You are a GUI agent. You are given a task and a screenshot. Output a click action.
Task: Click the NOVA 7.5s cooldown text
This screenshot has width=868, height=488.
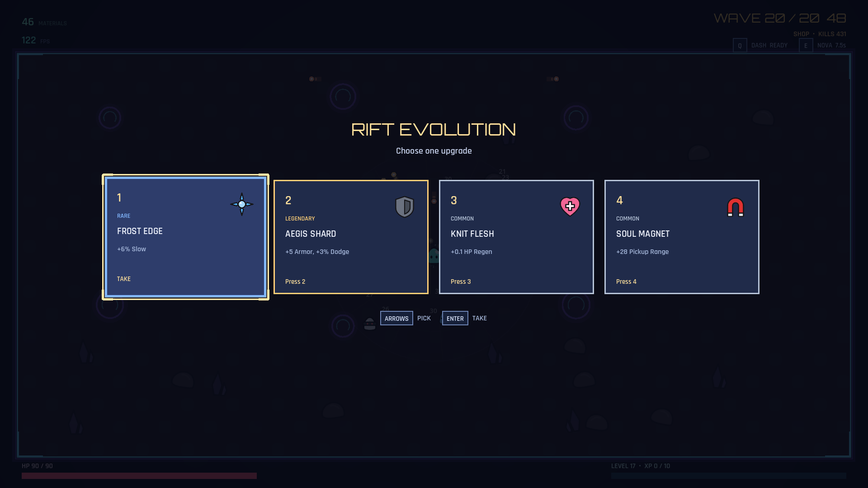(831, 45)
